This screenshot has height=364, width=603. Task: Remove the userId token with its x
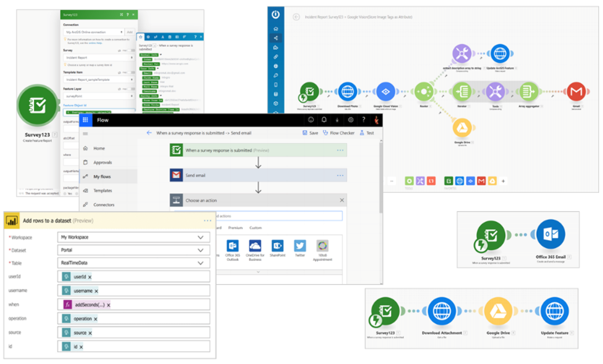pyautogui.click(x=90, y=277)
